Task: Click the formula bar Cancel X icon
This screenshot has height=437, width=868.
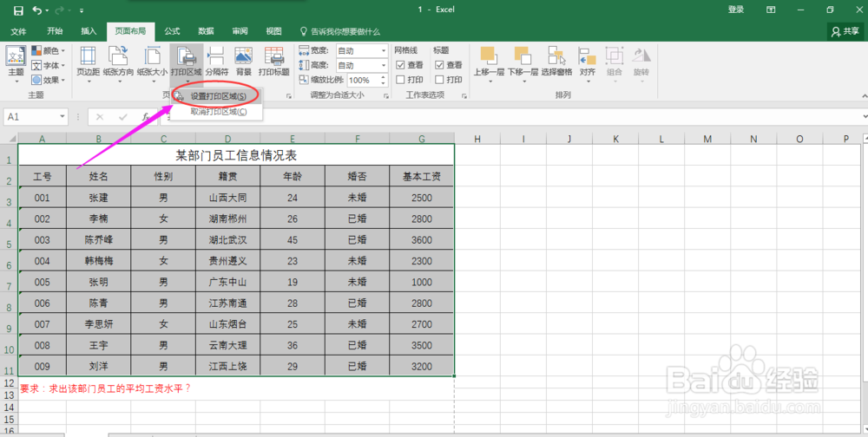Action: [x=100, y=117]
